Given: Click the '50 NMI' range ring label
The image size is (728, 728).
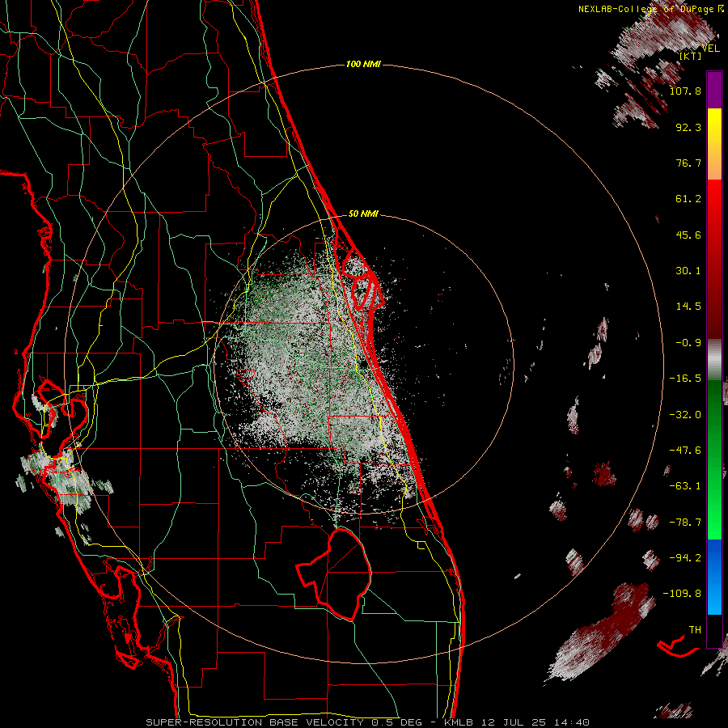Looking at the screenshot, I should click(363, 214).
